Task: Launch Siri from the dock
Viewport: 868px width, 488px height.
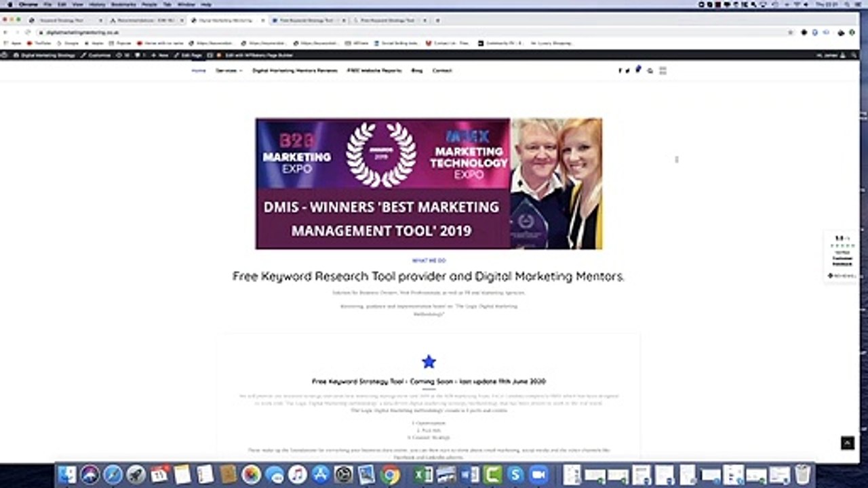Action: 90,474
